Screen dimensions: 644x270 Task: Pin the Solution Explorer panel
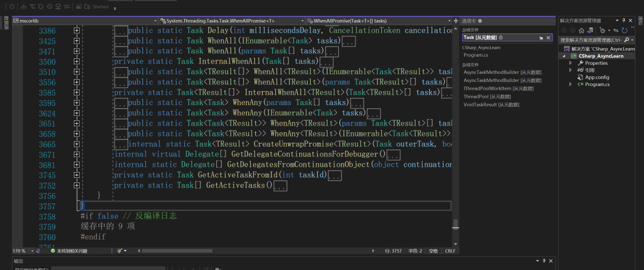[624, 21]
